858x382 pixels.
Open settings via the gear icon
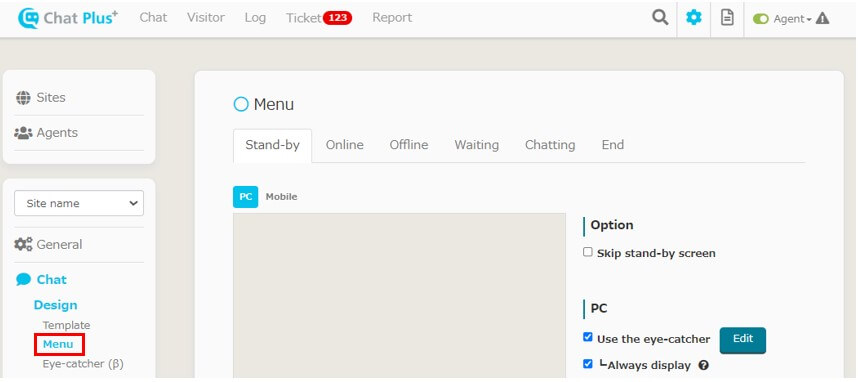click(x=694, y=18)
